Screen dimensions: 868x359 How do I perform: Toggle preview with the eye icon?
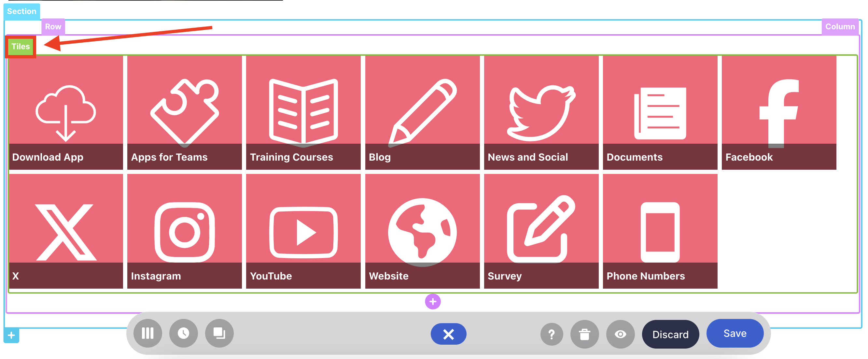click(x=620, y=334)
